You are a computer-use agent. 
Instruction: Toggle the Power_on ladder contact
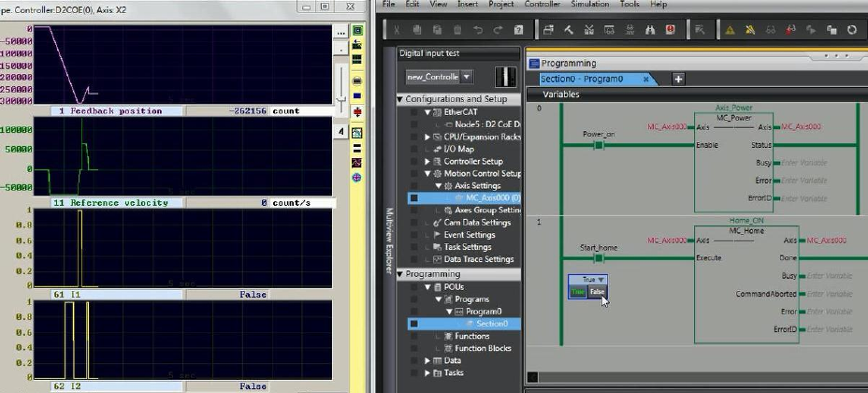[599, 145]
